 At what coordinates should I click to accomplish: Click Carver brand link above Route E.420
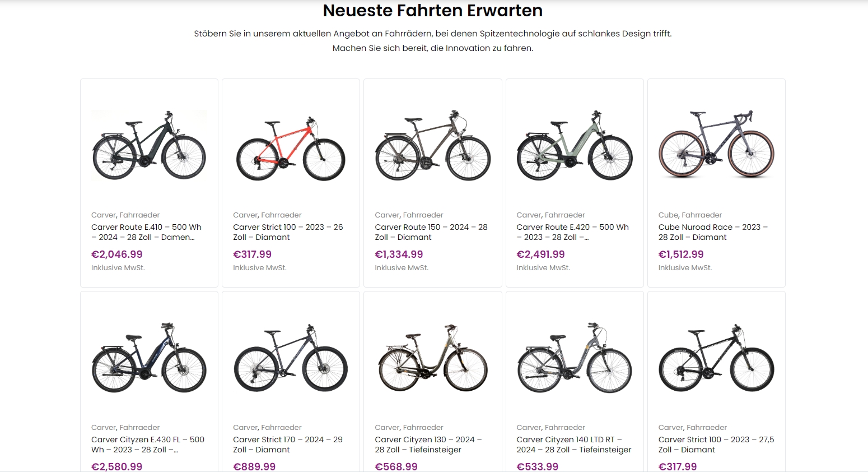[x=529, y=215]
